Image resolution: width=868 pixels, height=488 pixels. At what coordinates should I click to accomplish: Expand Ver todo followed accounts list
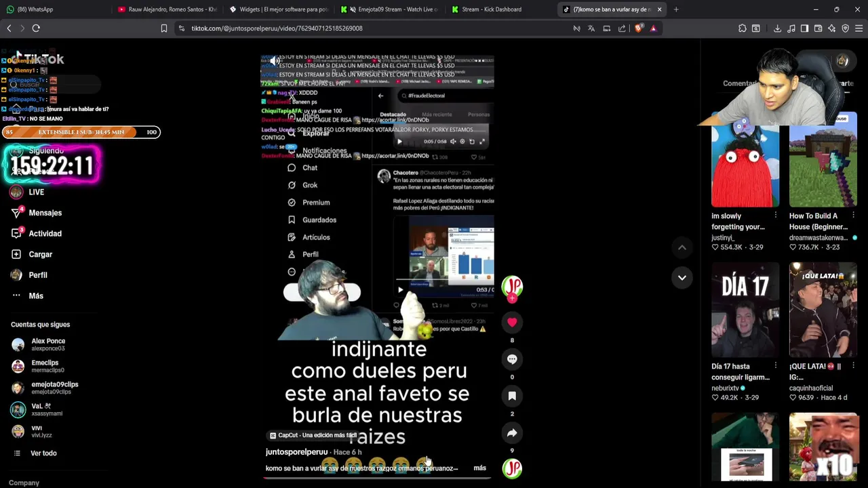35,453
